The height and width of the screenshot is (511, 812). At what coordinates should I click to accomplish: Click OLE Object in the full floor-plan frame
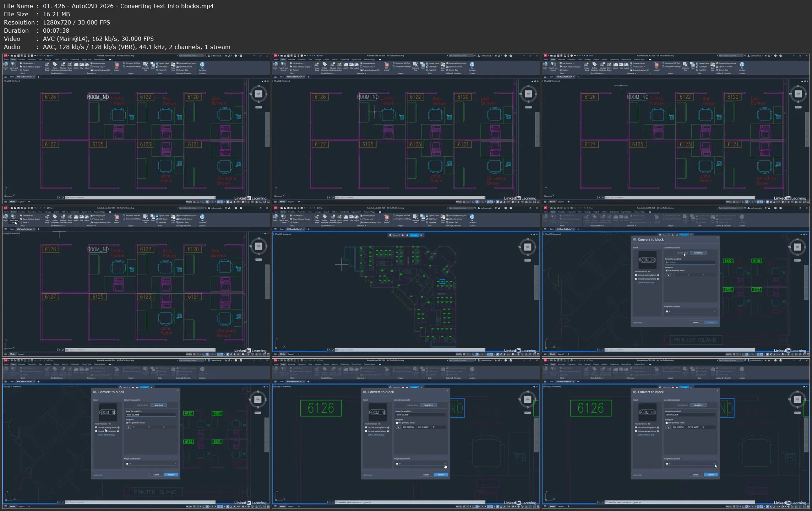[x=432, y=219]
